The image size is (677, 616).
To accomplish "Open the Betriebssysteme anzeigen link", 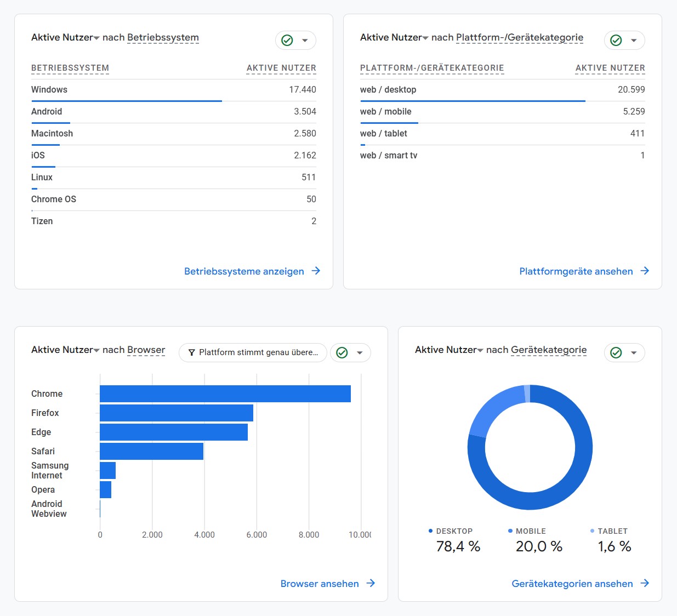I will coord(244,271).
